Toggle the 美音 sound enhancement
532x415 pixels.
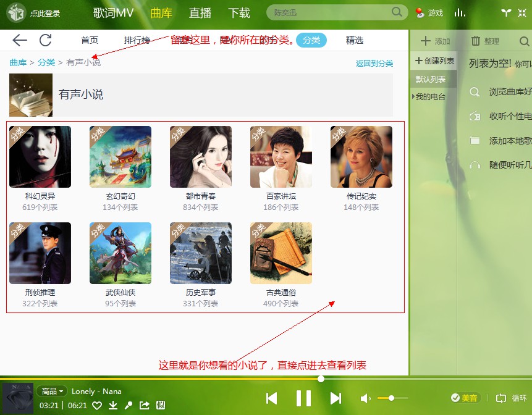[x=464, y=398]
